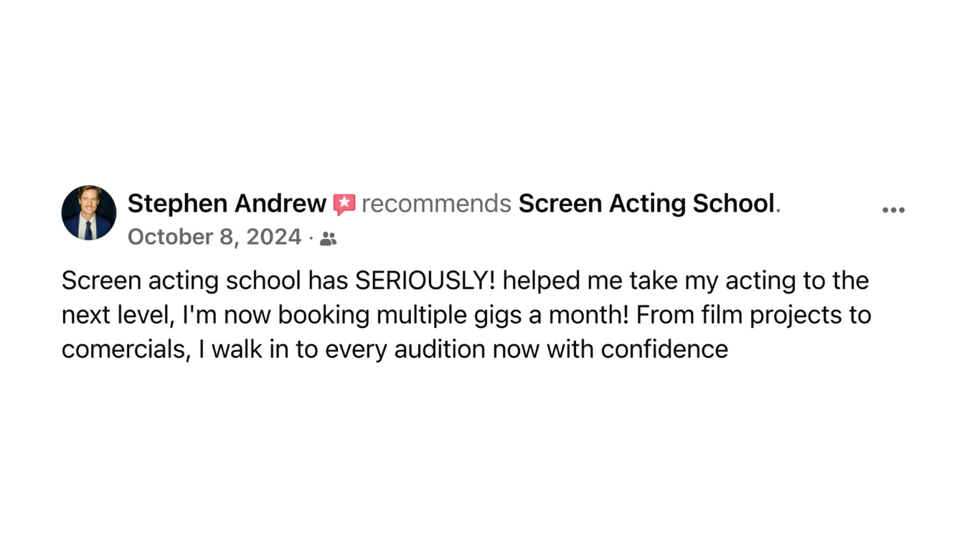
Task: Click the October 8, 2024 timestamp
Action: click(215, 237)
